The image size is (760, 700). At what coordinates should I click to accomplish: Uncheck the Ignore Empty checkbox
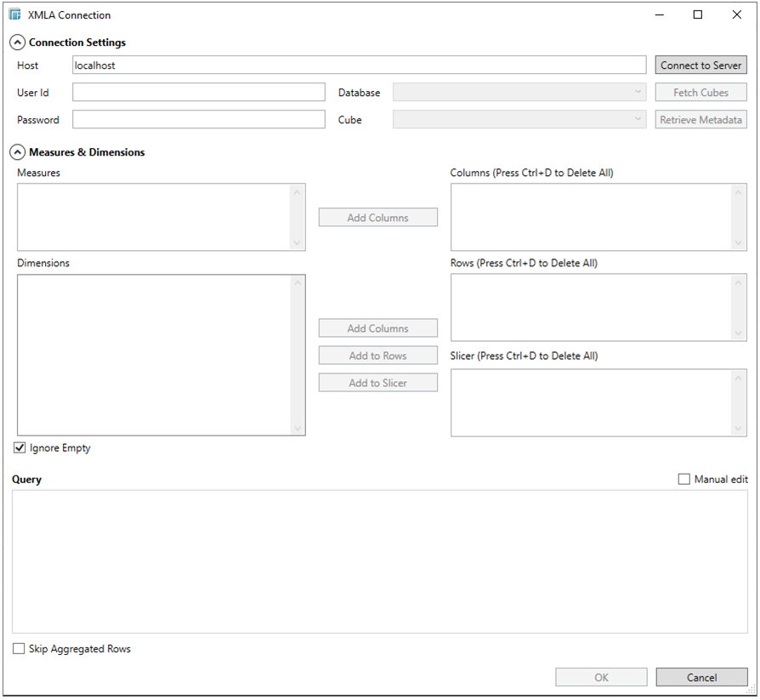[x=20, y=448]
